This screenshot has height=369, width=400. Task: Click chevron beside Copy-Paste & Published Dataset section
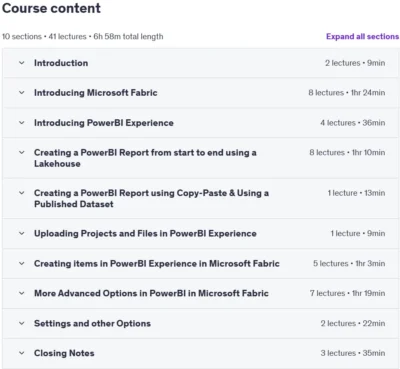click(x=22, y=193)
